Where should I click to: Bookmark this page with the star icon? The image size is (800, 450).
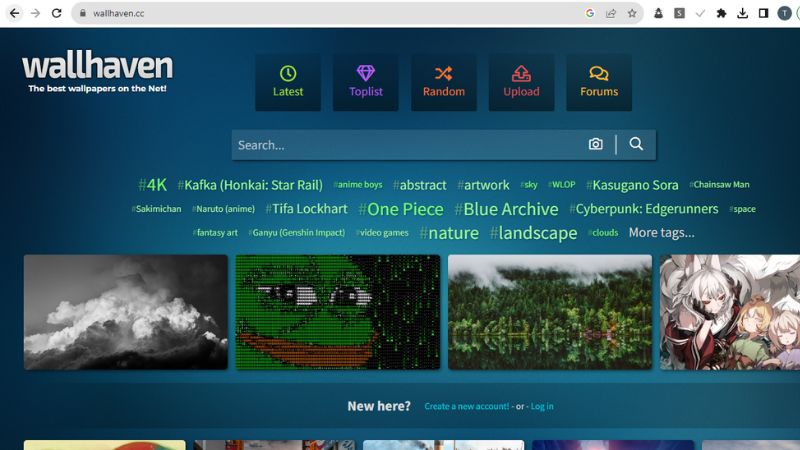point(632,13)
